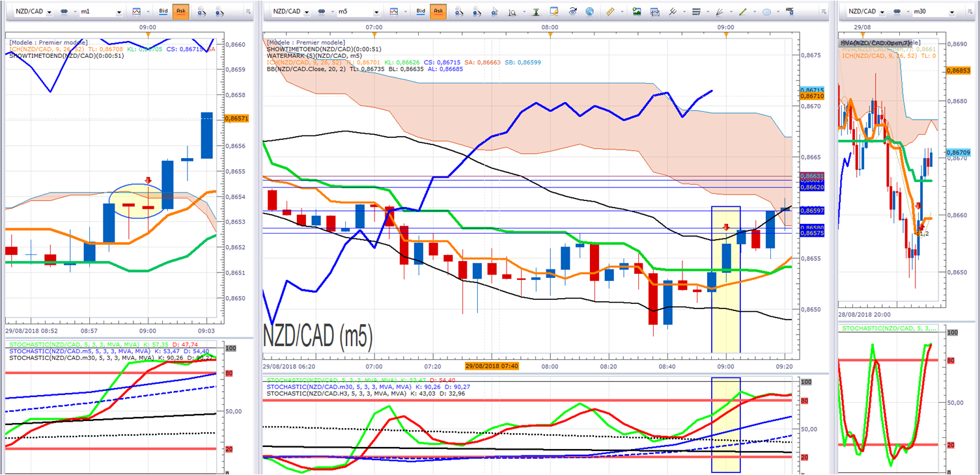Zoom out on the m5 chart
Screen dimensions: 980x475
[x=477, y=12]
